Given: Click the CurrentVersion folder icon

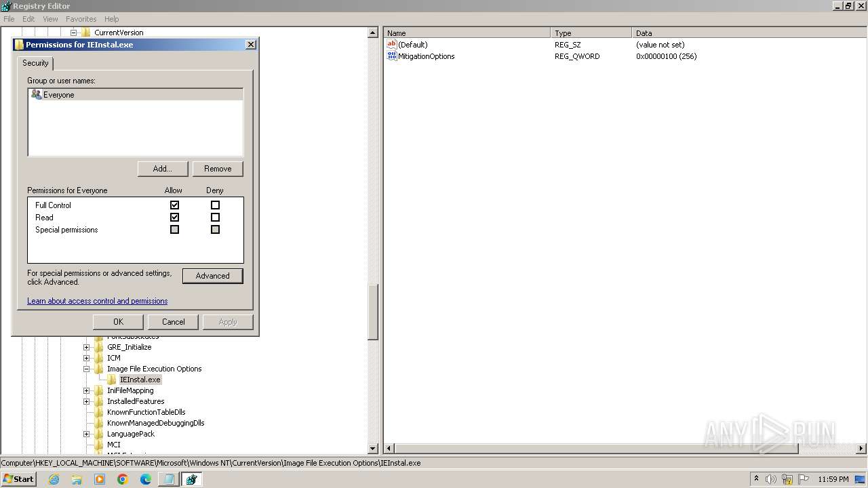Looking at the screenshot, I should (x=86, y=33).
